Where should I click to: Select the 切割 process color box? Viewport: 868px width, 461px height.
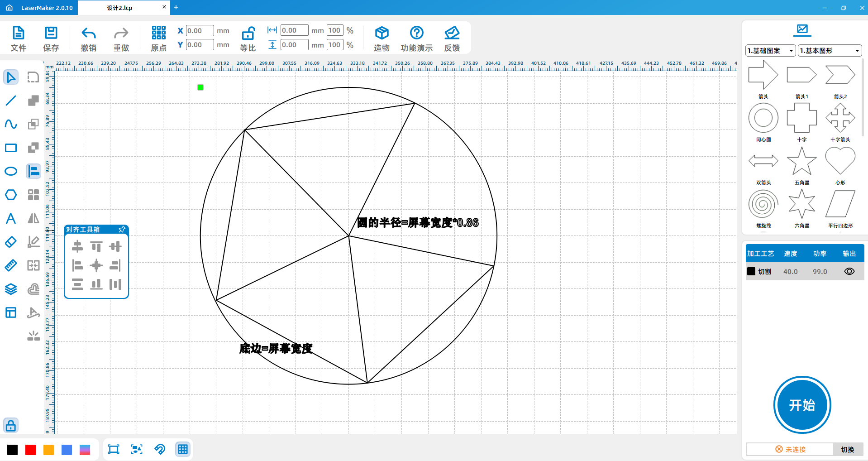coord(751,271)
